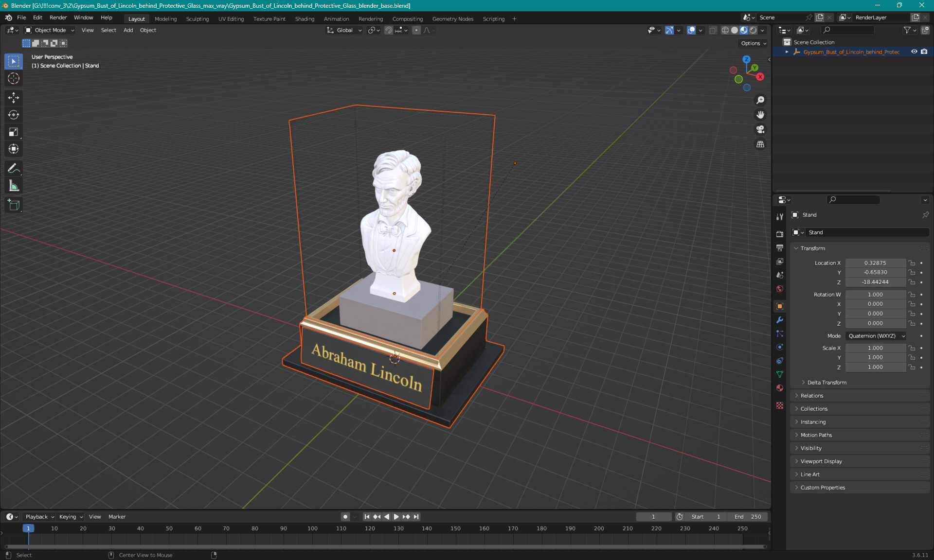Viewport: 934px width, 560px height.
Task: Open the Options dropdown in viewport
Action: 754,43
